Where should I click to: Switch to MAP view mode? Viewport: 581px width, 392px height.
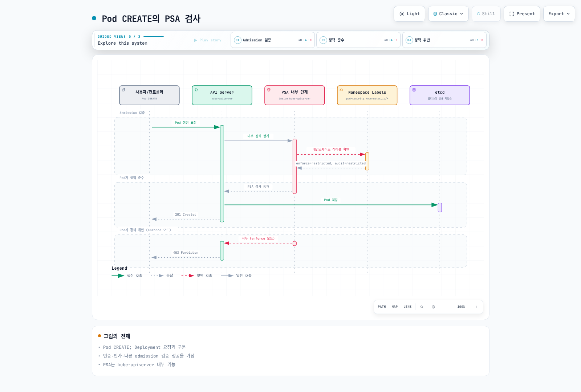(x=395, y=307)
